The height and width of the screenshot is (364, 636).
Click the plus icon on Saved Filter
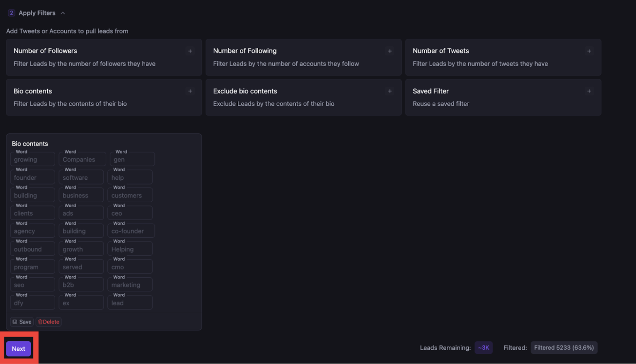589,91
